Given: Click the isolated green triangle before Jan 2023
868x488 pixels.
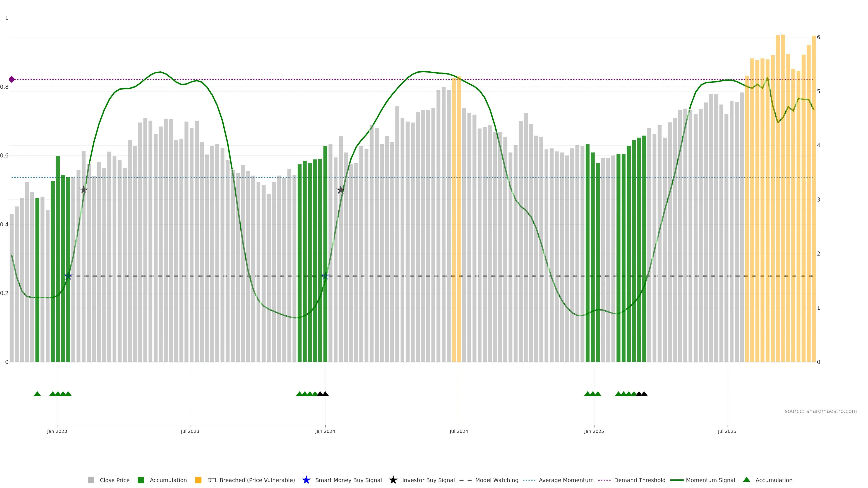Looking at the screenshot, I should point(37,394).
